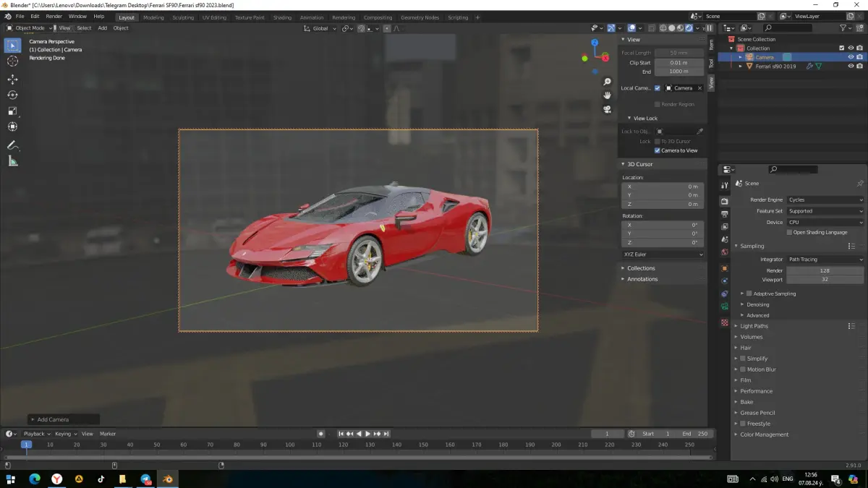The height and width of the screenshot is (488, 868).
Task: Open the Render Engine Cycles dropdown
Action: tap(825, 200)
